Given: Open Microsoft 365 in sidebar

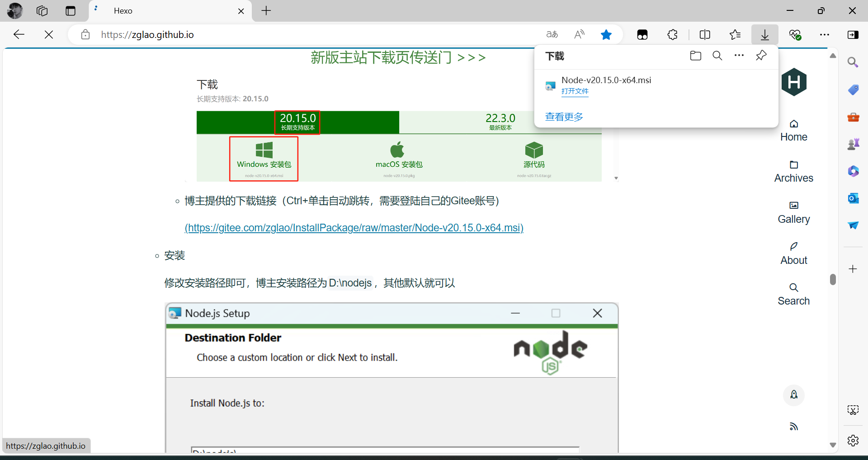Looking at the screenshot, I should coord(853,171).
